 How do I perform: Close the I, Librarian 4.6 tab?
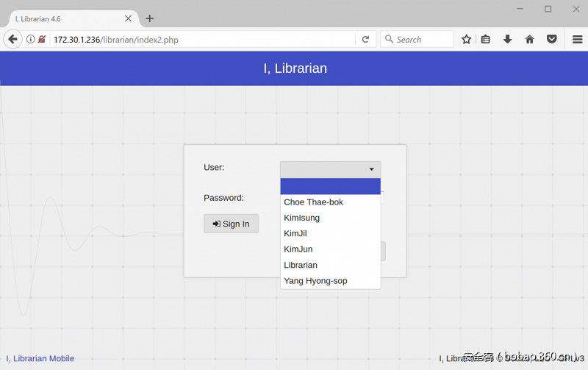tap(128, 18)
